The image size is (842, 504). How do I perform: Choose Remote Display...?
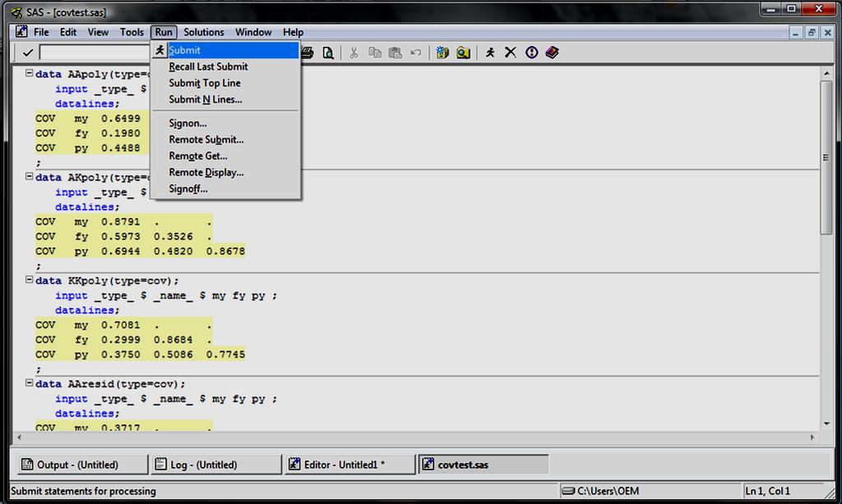point(225,173)
